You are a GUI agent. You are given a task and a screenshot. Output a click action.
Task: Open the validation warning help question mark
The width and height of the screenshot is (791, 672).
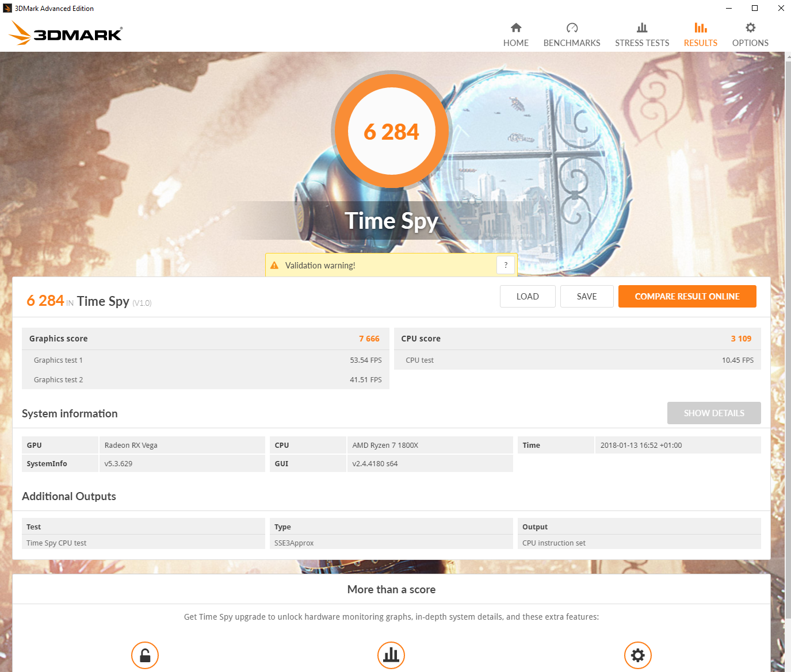point(506,265)
